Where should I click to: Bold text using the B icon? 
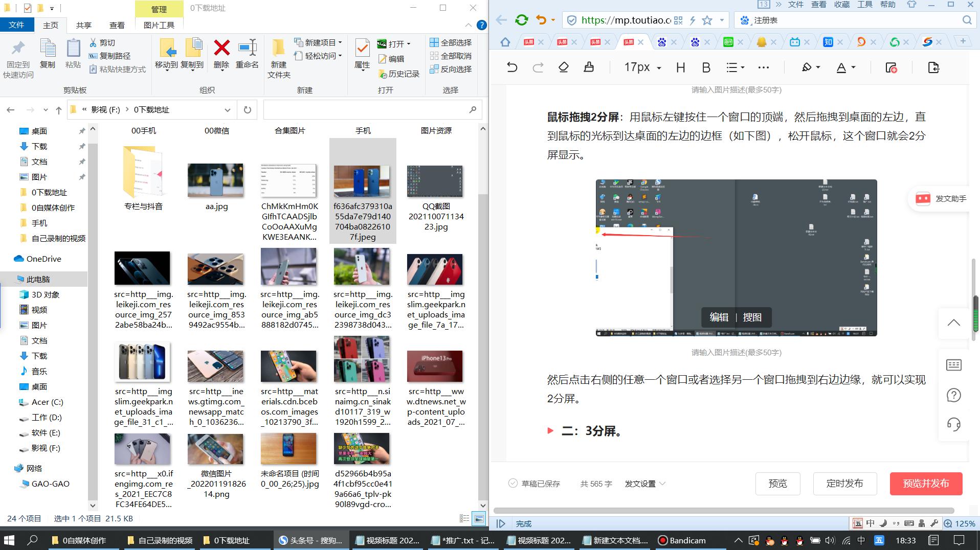click(706, 67)
